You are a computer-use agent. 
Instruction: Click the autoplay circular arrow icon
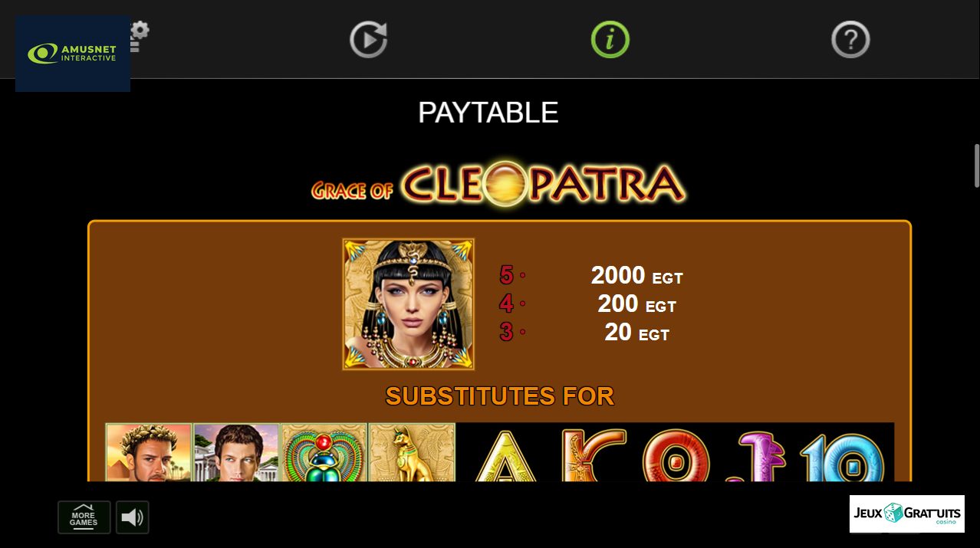point(369,39)
